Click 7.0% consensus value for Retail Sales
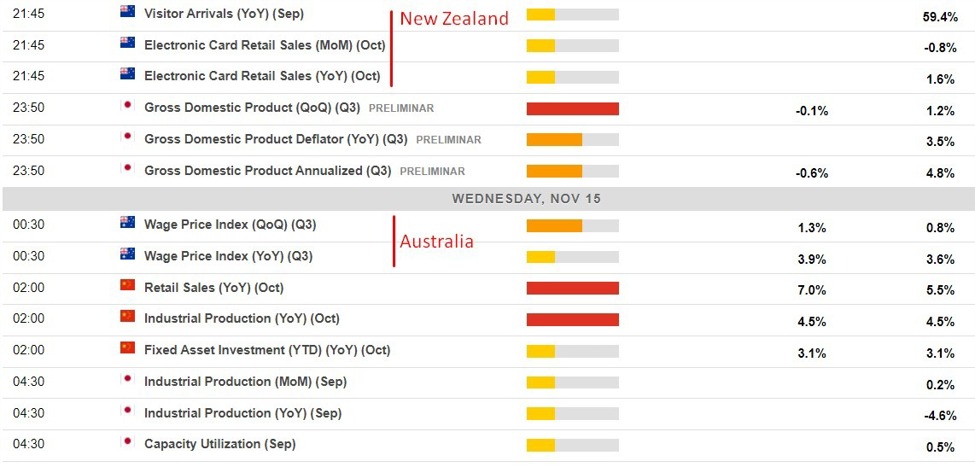 point(811,290)
